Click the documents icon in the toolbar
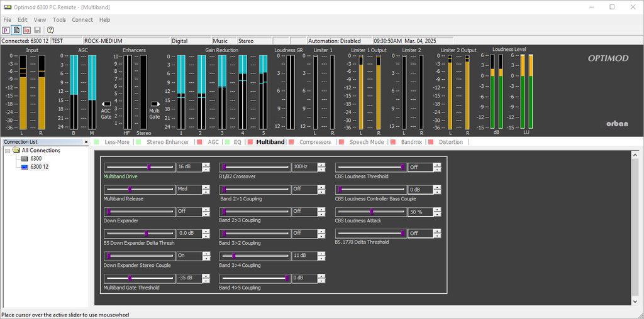Screen dimensions: 644x319 click(x=17, y=30)
